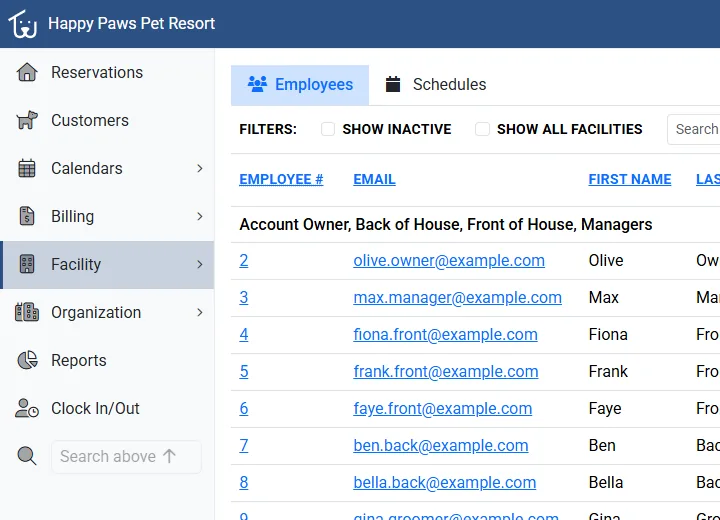720x520 pixels.
Task: Open frank.front@example.com email link
Action: (x=445, y=372)
